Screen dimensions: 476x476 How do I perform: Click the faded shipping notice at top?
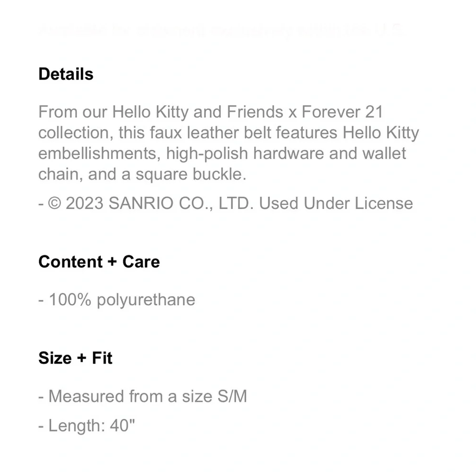click(221, 30)
